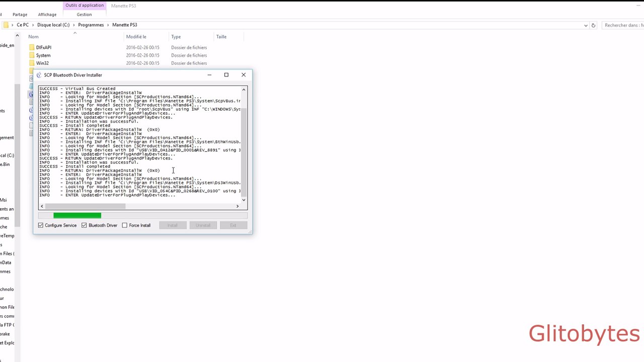Click the green installation progress bar

tap(77, 216)
